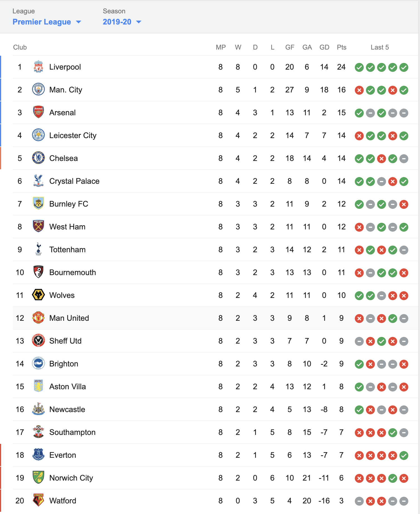Open the Leicester City team link
Viewport: 420px width, 514px height.
point(73,136)
